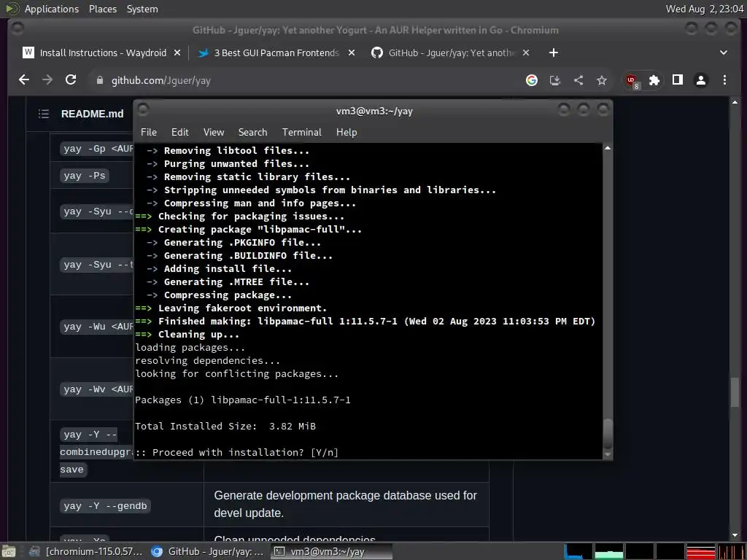
Task: Bookmark this page with the star icon
Action: click(x=602, y=80)
